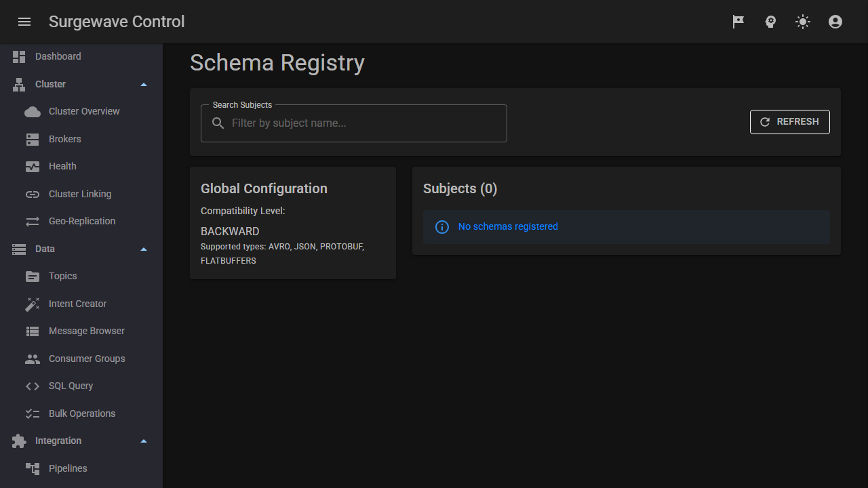868x488 pixels.
Task: Toggle the light/dark theme sun icon
Action: point(803,22)
